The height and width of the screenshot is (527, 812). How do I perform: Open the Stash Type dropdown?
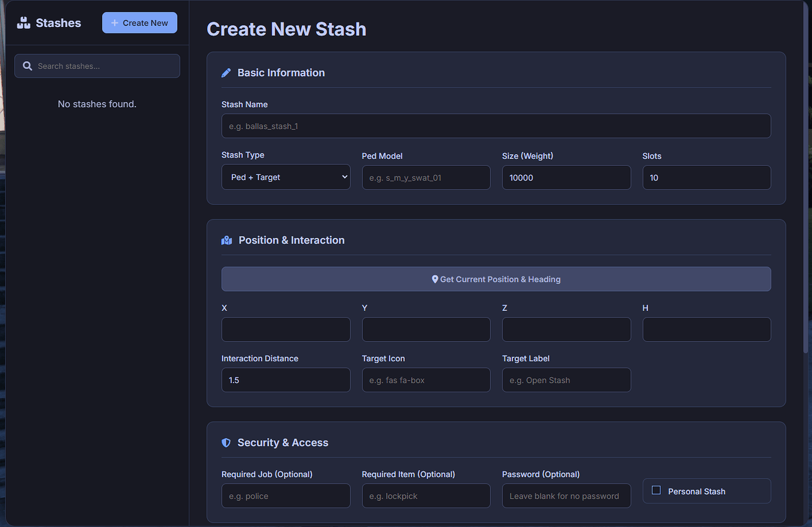[285, 177]
